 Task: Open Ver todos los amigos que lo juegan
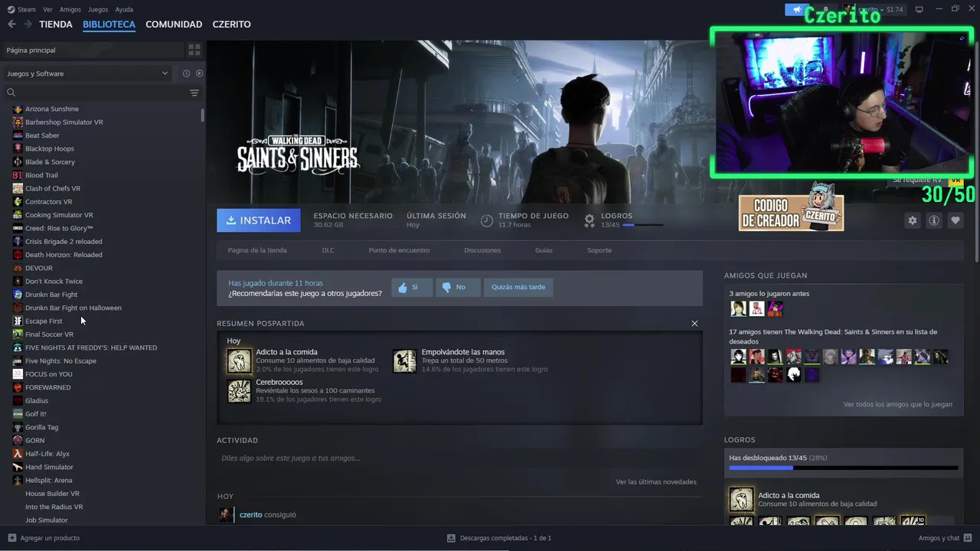click(x=898, y=404)
